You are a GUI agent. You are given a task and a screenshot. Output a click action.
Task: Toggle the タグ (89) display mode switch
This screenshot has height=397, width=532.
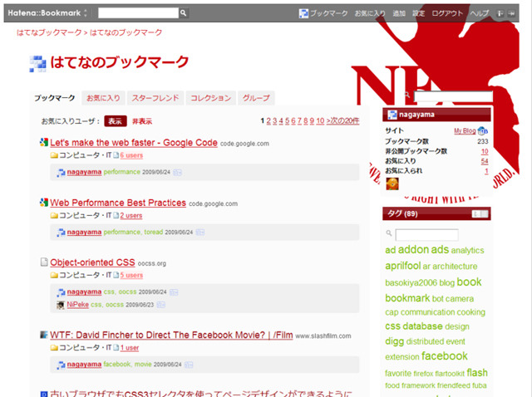(x=480, y=214)
